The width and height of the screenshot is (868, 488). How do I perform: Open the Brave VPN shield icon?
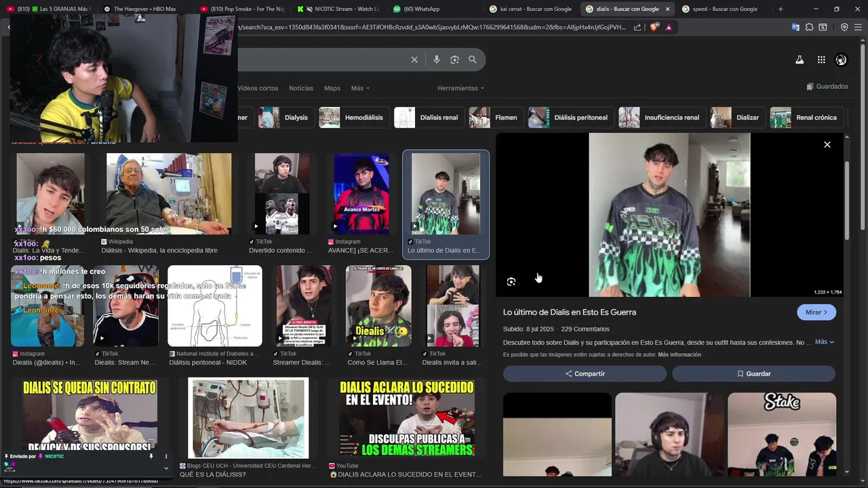844,27
